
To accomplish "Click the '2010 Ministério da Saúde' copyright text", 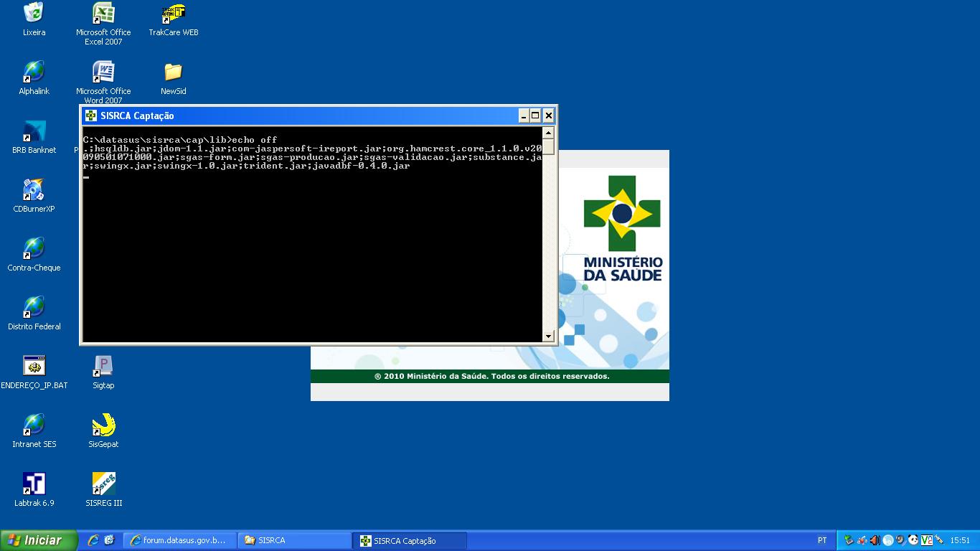I will (491, 376).
